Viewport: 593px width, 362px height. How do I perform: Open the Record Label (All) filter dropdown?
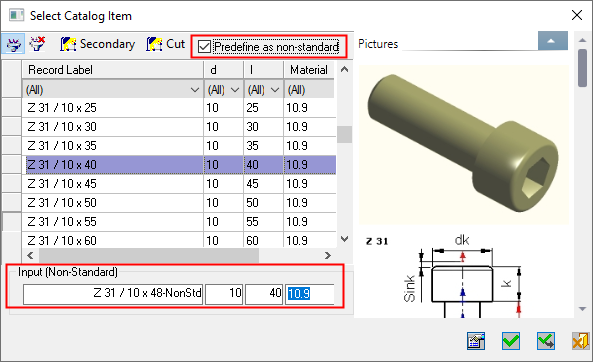coord(195,90)
